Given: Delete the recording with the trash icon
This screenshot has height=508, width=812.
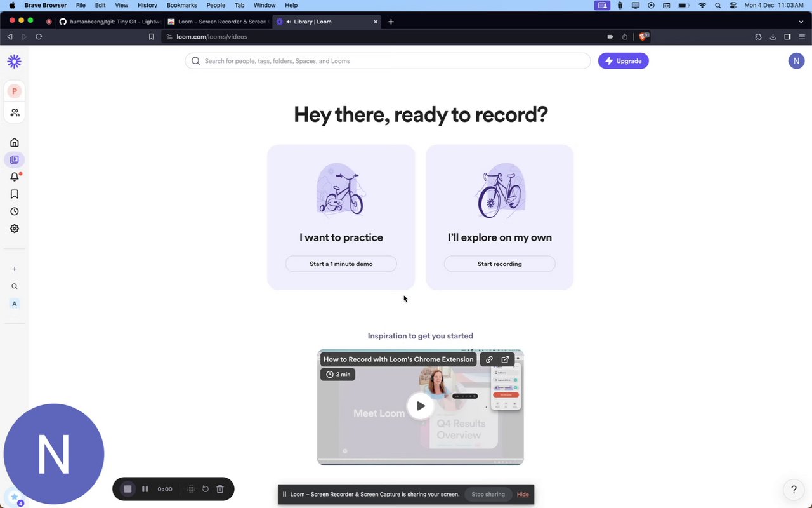Looking at the screenshot, I should click(220, 489).
